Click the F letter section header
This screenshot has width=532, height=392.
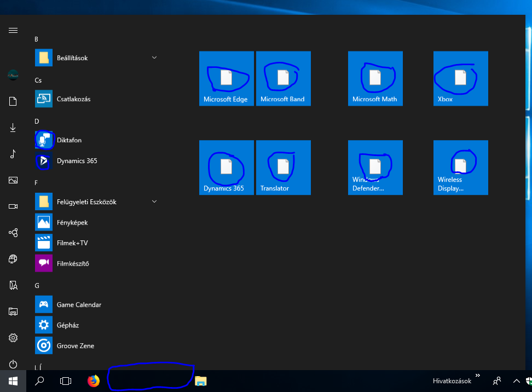coord(36,183)
